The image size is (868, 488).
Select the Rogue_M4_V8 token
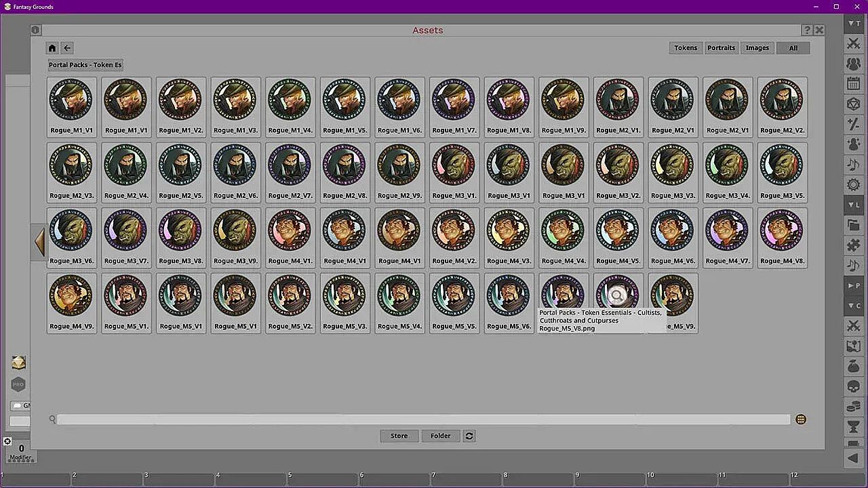783,238
